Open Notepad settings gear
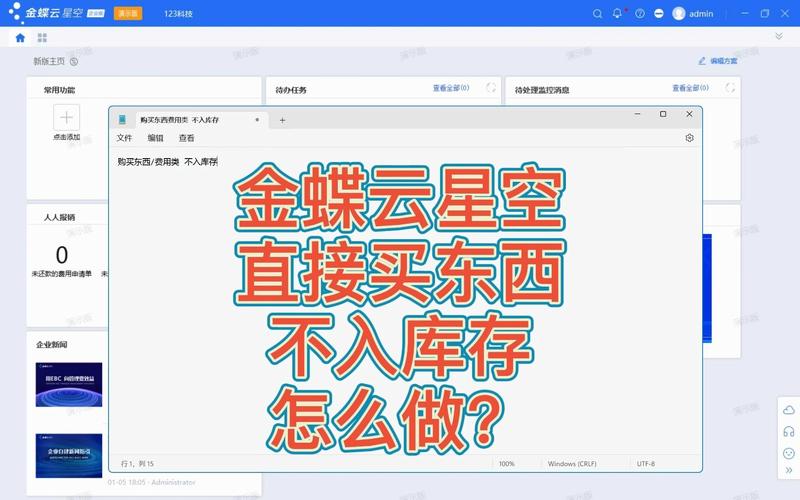Viewport: 800px width, 500px height. (x=689, y=138)
